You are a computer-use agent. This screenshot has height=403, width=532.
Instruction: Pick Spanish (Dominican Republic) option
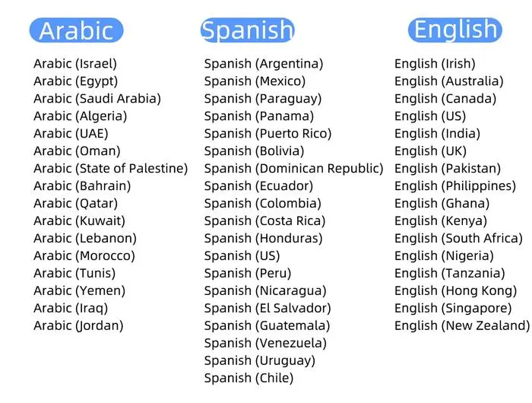coord(293,169)
